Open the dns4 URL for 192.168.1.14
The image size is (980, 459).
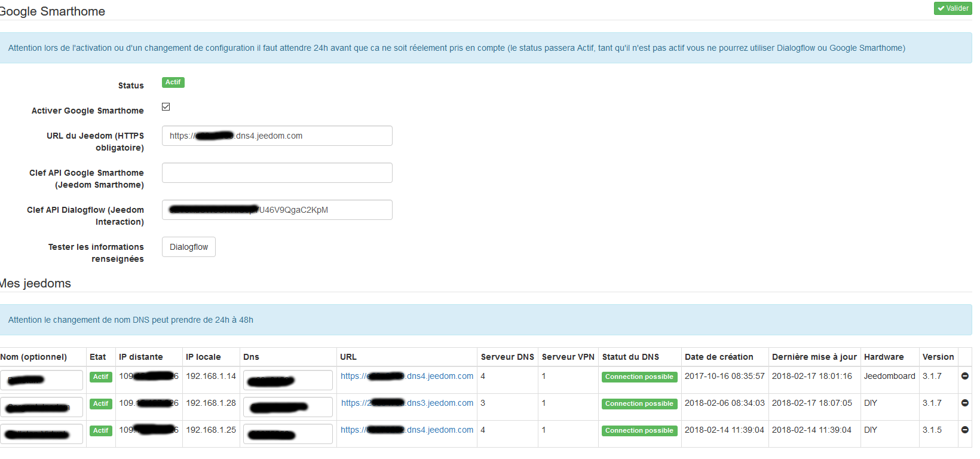pos(407,376)
